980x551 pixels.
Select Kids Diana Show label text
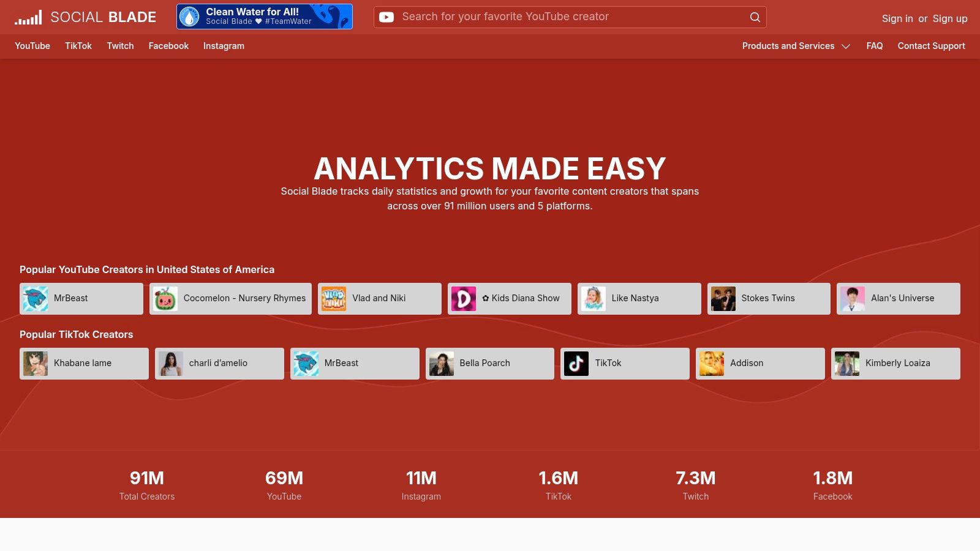[521, 298]
